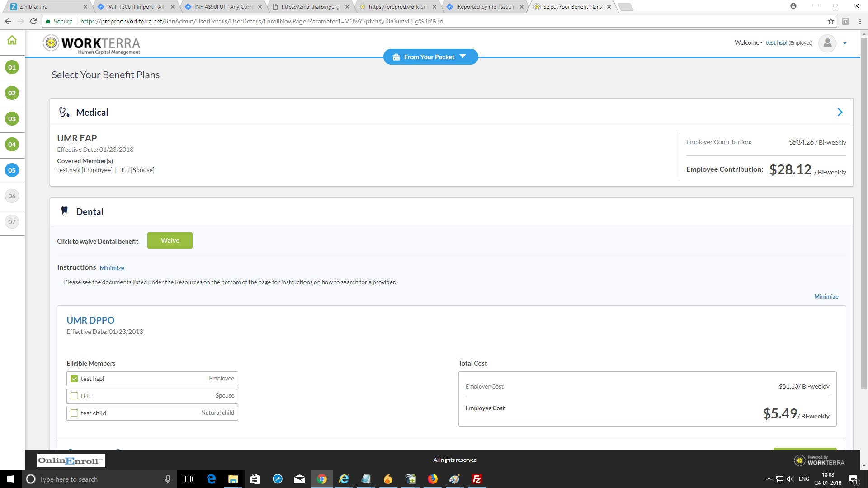Go back with browser back arrow
Image resolution: width=868 pixels, height=488 pixels.
coord(8,21)
